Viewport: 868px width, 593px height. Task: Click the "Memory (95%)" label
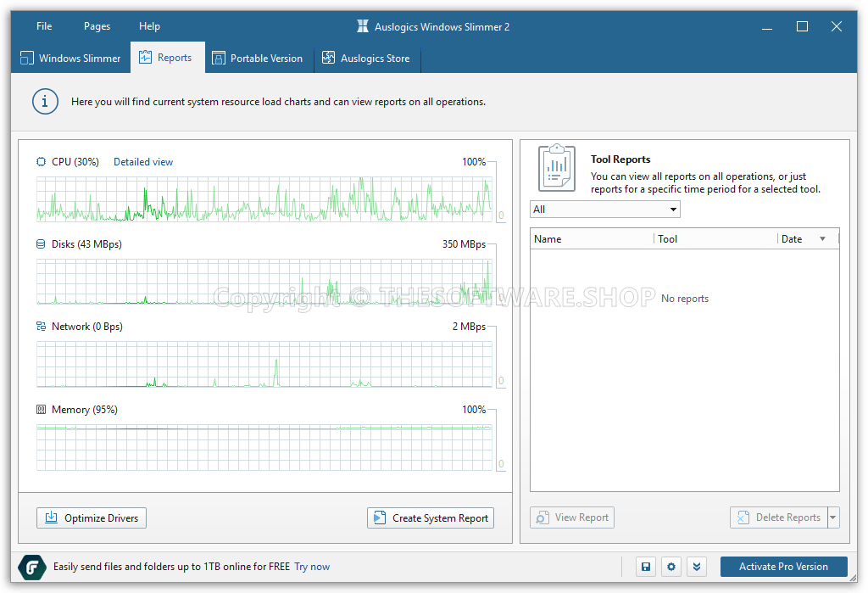pos(85,410)
